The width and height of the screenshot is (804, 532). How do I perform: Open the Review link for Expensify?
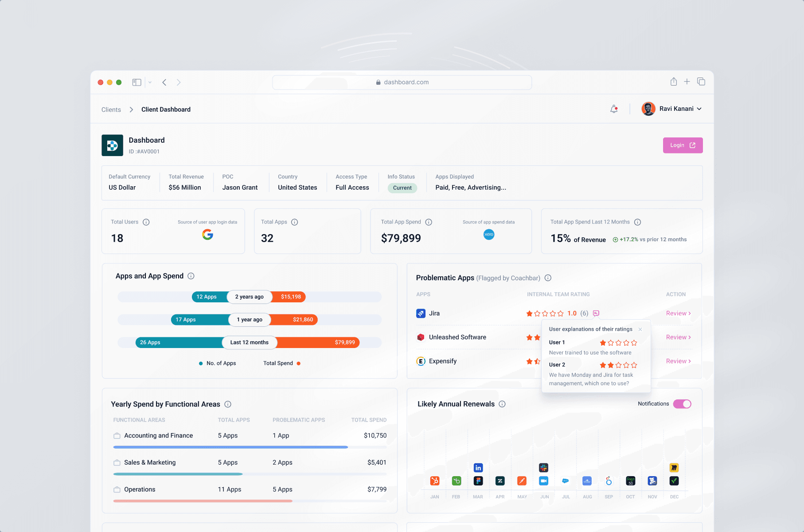point(678,361)
